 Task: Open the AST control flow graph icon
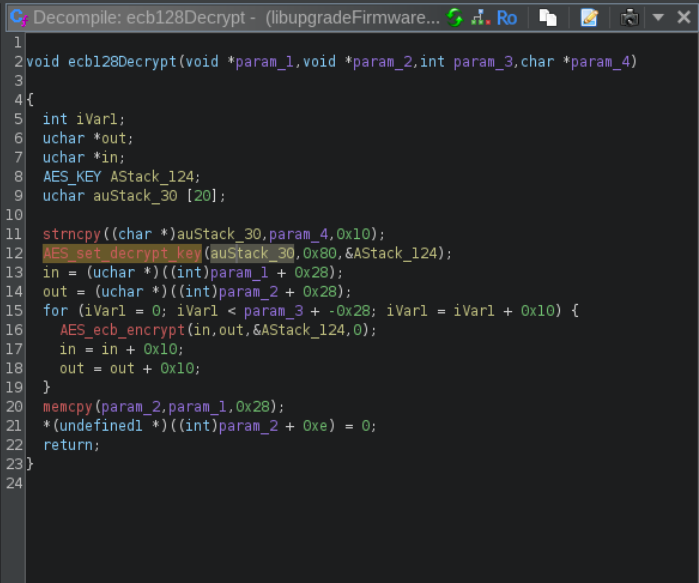[481, 18]
